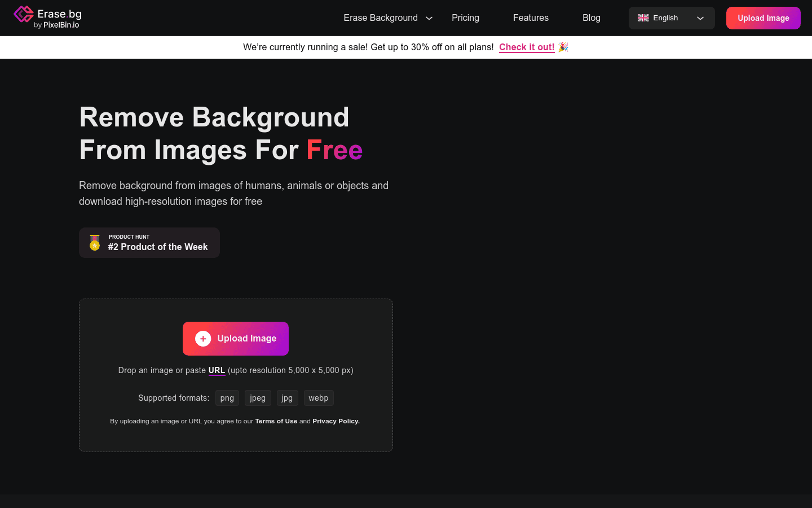Click the plus icon in Upload Image button
Screen dimensions: 812x508
tap(203, 339)
